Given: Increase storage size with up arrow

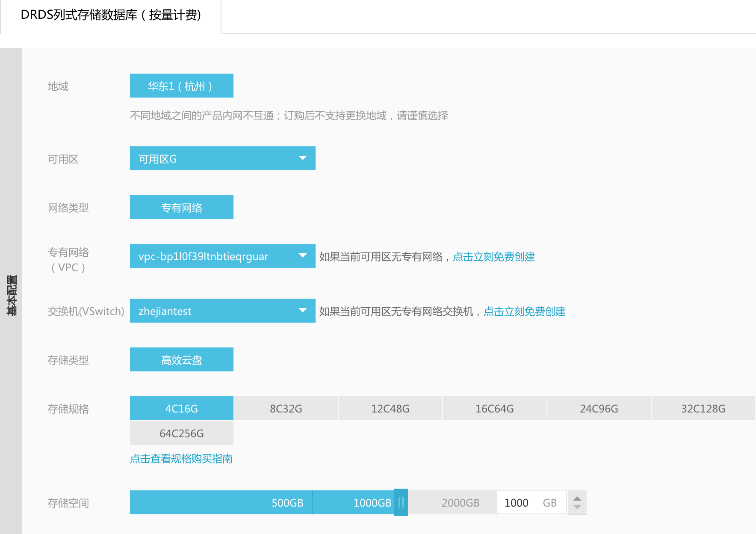Looking at the screenshot, I should pyautogui.click(x=577, y=498).
